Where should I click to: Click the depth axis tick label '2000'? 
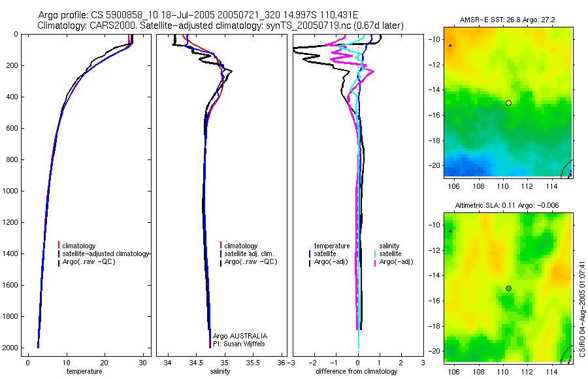pos(10,348)
